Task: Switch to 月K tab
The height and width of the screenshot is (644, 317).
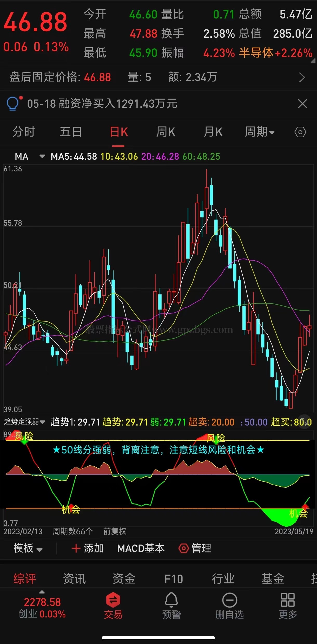Action: (213, 132)
